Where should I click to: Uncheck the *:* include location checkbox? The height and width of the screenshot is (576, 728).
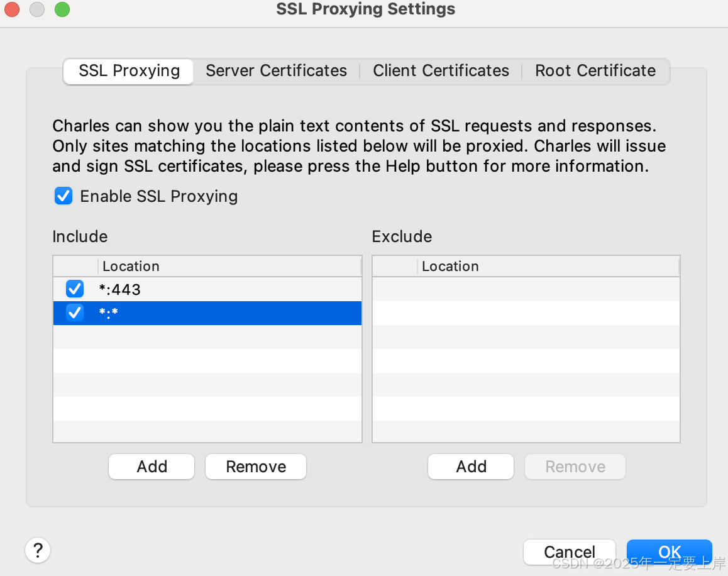coord(75,313)
